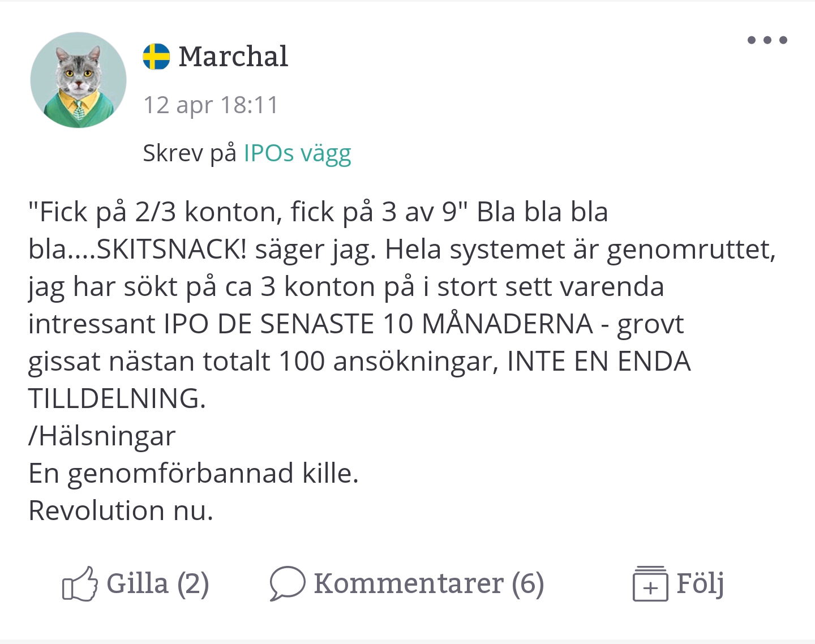Screen dimensions: 815x644
Task: Click the word SKITSNACK! in the post
Action: click(x=171, y=249)
